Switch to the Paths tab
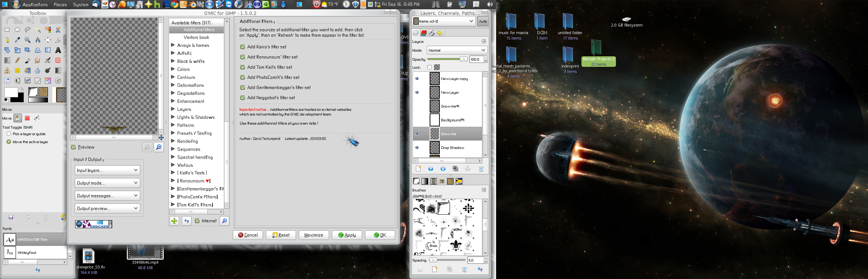This screenshot has height=279, width=868. coord(431,33)
